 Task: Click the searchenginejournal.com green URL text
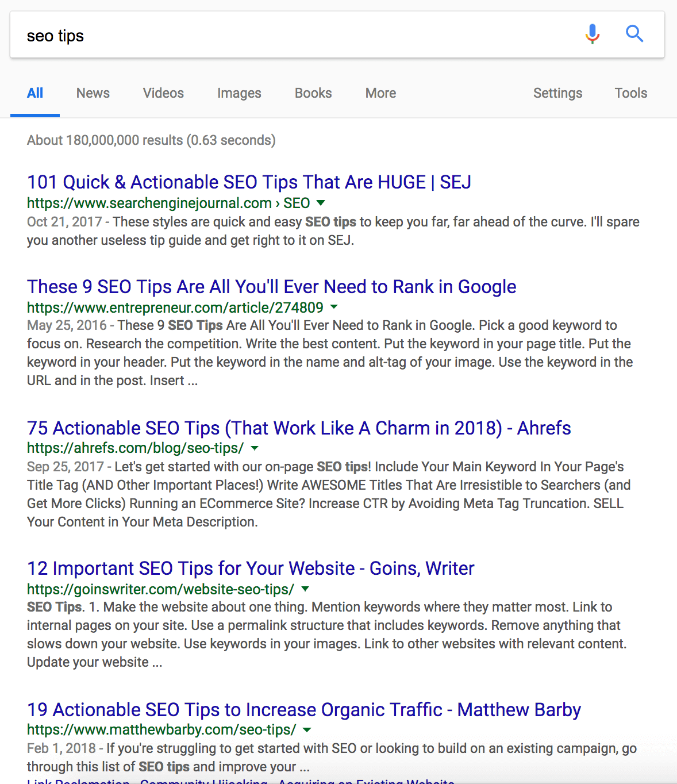click(168, 203)
